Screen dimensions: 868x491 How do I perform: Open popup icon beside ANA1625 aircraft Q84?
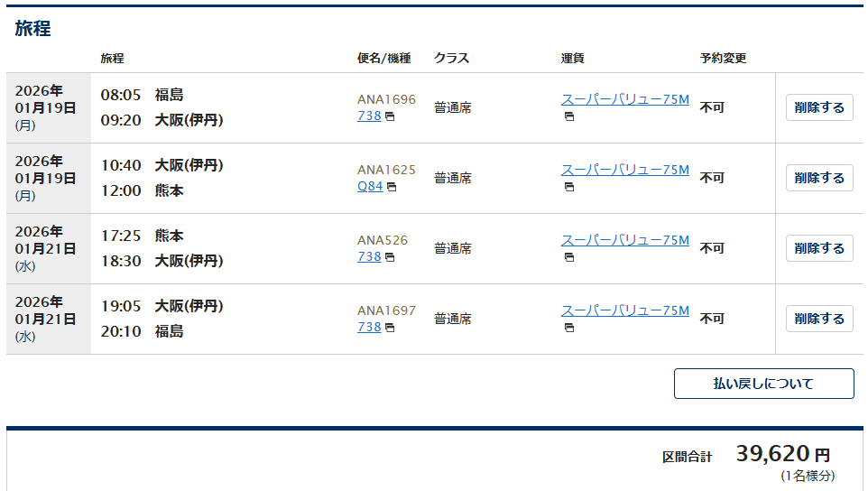[392, 187]
